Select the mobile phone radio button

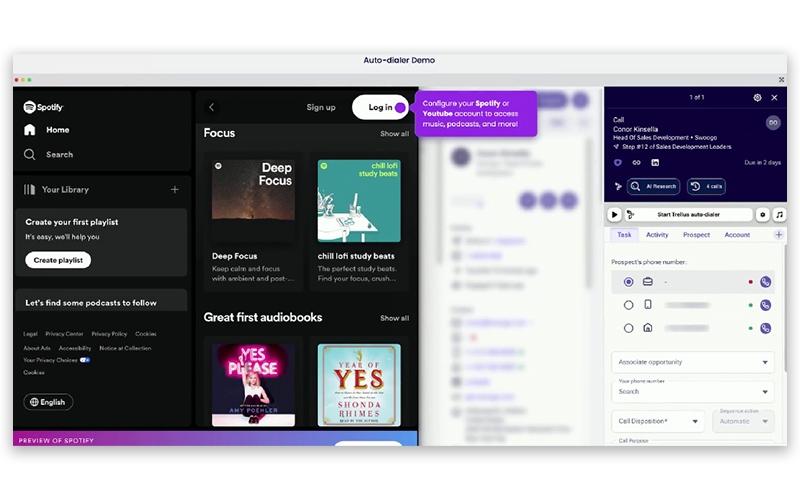point(629,305)
